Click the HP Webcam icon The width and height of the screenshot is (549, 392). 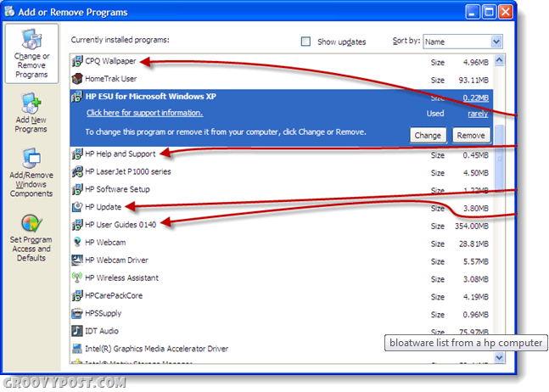tap(77, 243)
